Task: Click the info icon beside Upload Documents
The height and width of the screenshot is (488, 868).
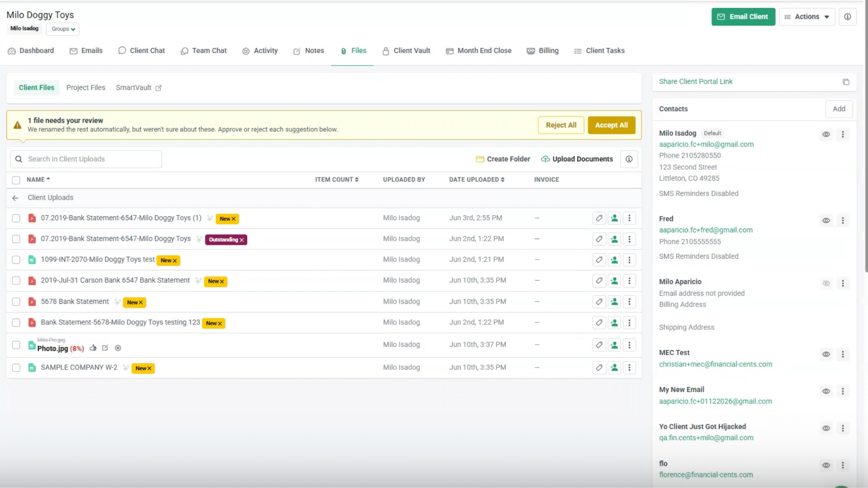Action: click(629, 159)
